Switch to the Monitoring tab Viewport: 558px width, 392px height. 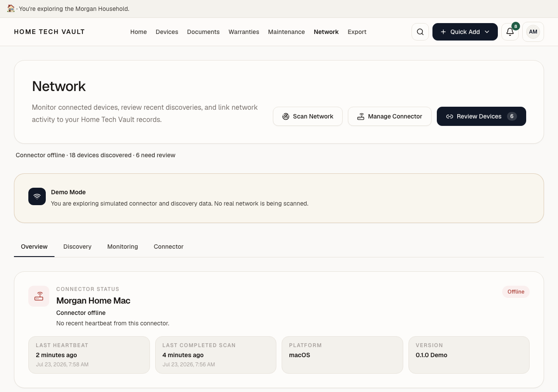point(122,247)
